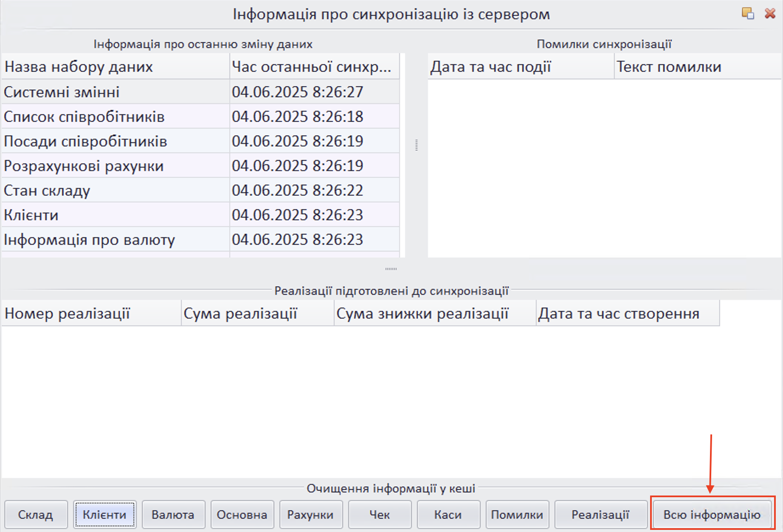Viewport: 783px width, 532px height.
Task: Select the Системні змінні row
Action: coord(115,92)
